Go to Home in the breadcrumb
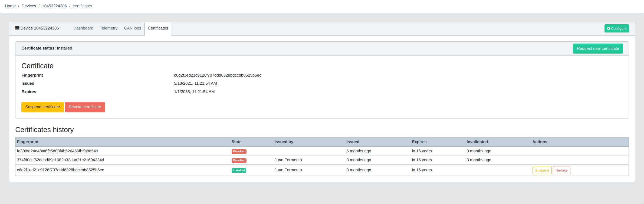Image resolution: width=644 pixels, height=204 pixels. (x=10, y=6)
